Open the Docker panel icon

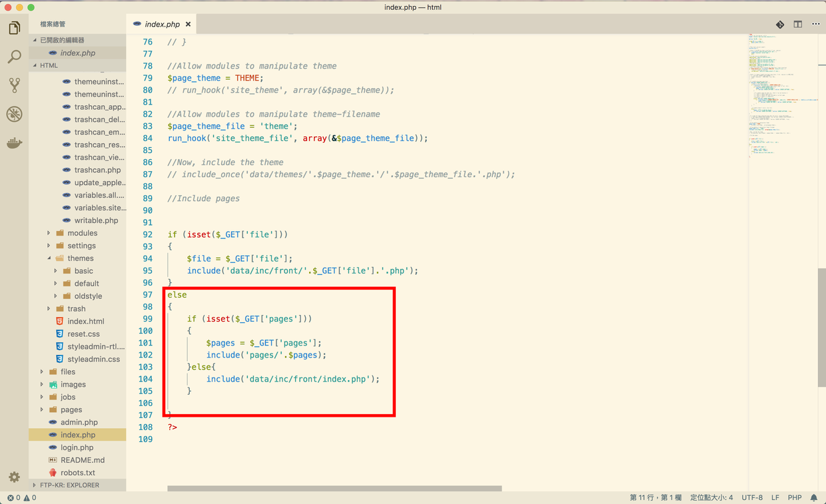coord(14,142)
